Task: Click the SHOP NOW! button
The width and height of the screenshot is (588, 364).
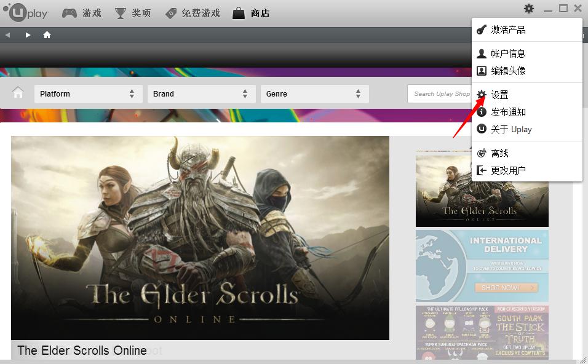Action: [x=506, y=288]
